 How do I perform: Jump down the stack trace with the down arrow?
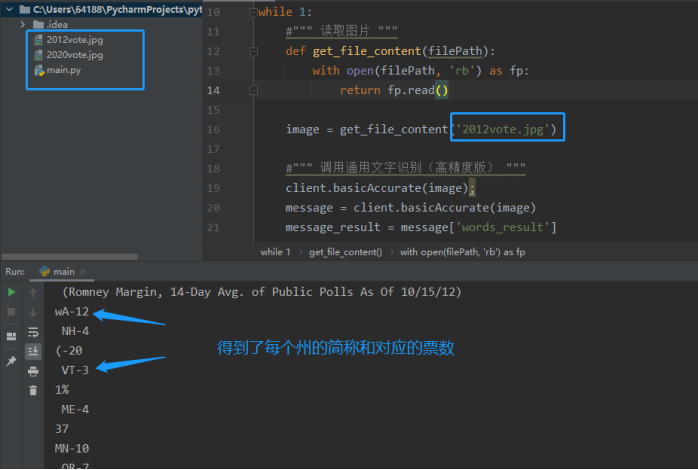pyautogui.click(x=33, y=312)
